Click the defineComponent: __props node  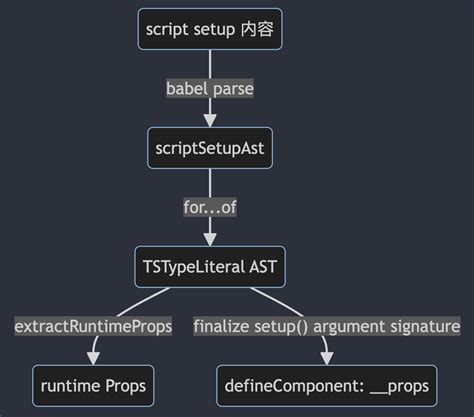tap(327, 386)
